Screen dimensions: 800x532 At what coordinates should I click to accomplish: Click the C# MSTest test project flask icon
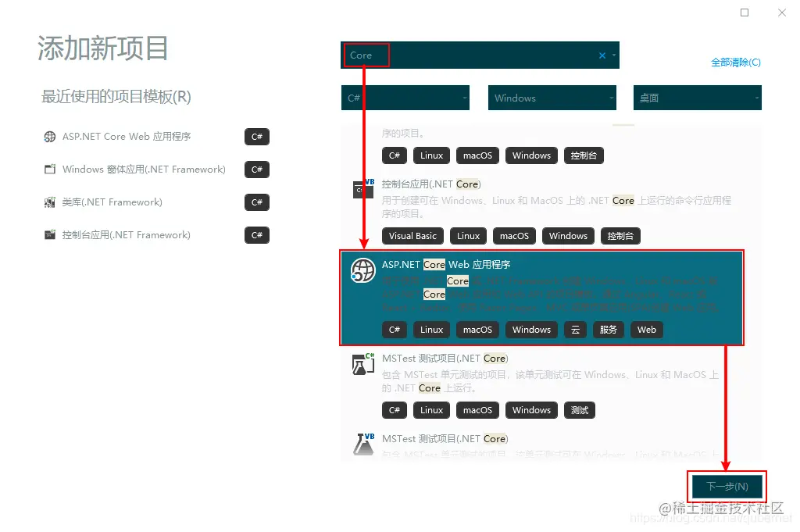pos(363,364)
